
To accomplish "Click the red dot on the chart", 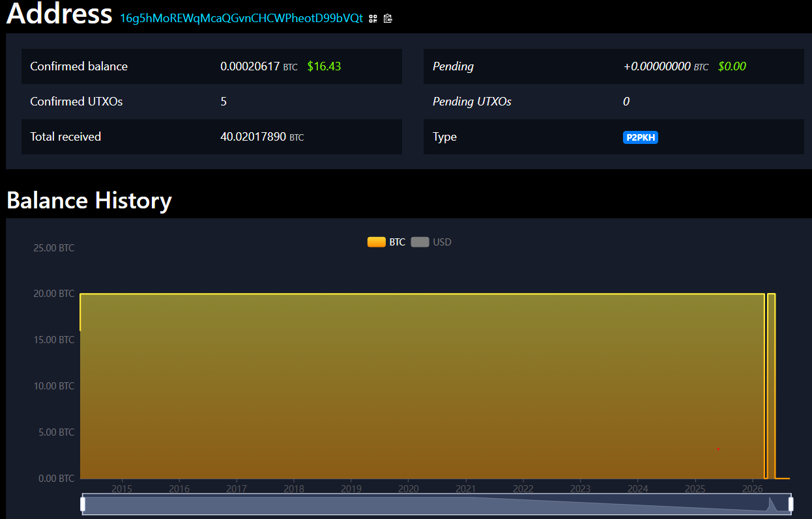I will coord(718,449).
